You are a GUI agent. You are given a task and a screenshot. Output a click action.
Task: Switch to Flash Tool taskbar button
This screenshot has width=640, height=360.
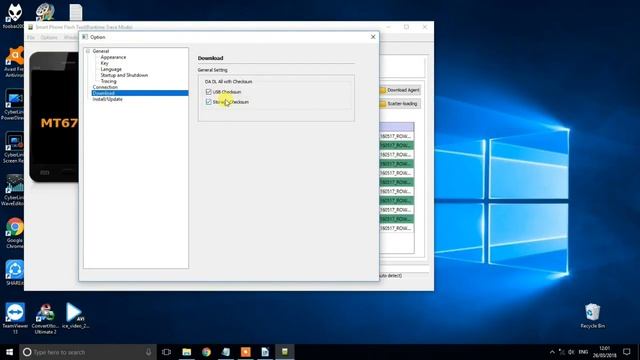click(284, 352)
